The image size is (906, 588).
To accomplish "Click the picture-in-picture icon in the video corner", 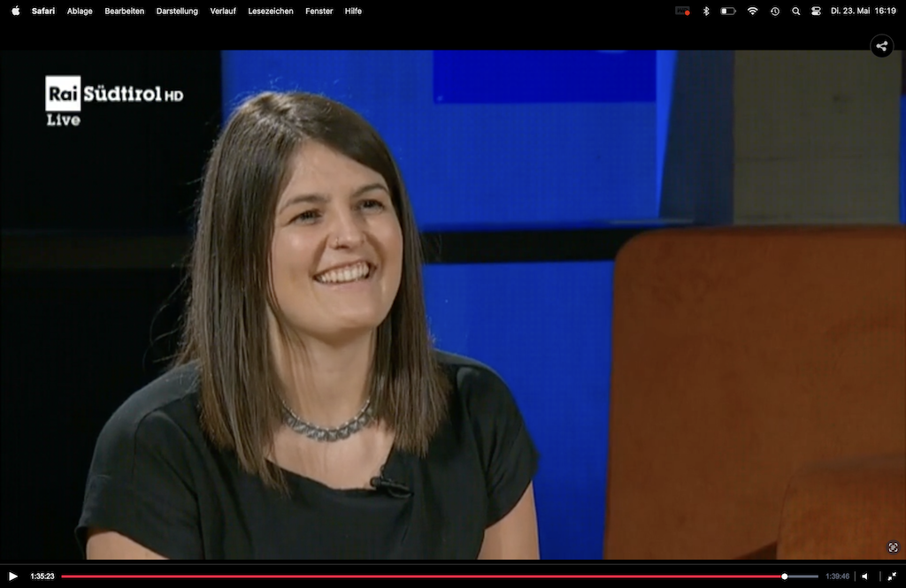I will click(893, 547).
